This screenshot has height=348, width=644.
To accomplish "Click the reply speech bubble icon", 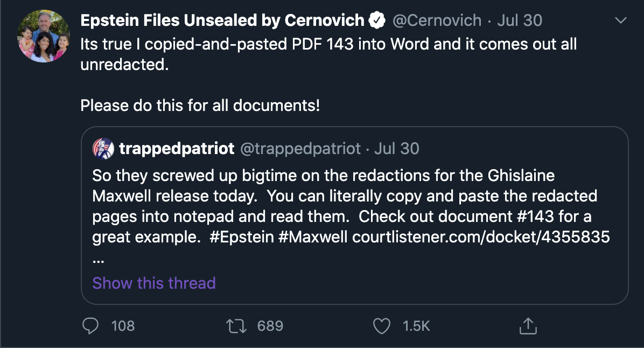I will pos(91,325).
